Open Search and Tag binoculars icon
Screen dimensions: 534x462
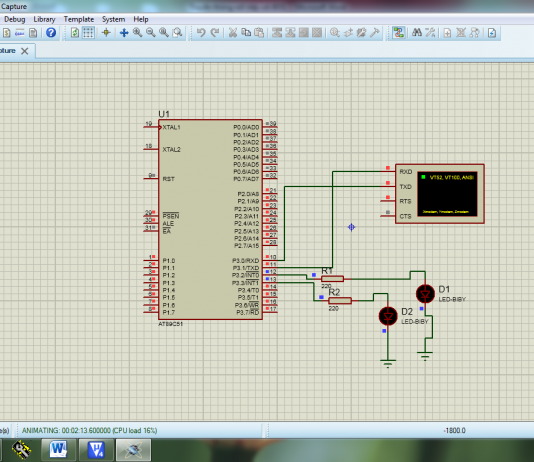pyautogui.click(x=417, y=33)
